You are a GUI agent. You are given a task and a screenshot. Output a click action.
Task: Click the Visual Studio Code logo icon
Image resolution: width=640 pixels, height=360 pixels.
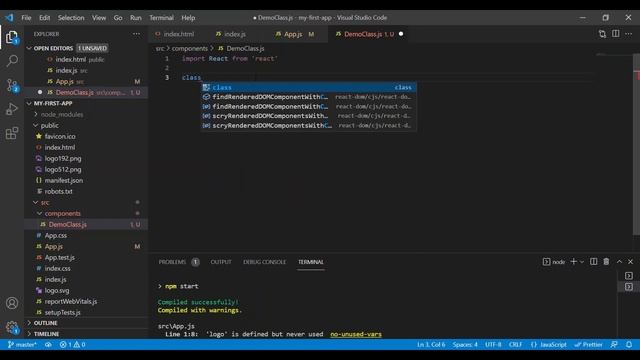click(9, 18)
